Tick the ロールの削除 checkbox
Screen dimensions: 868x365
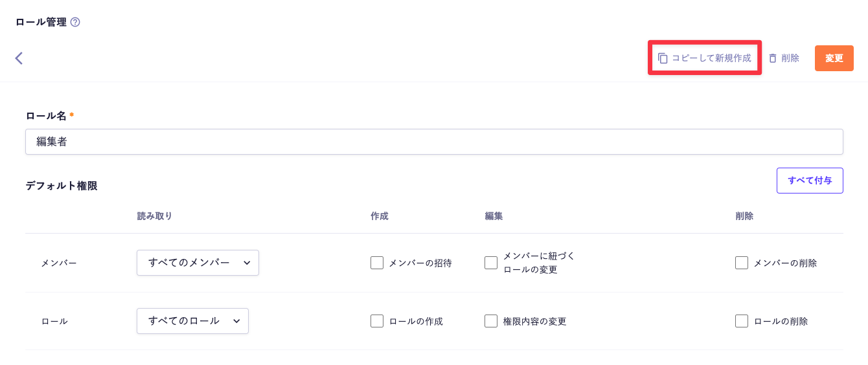point(742,321)
